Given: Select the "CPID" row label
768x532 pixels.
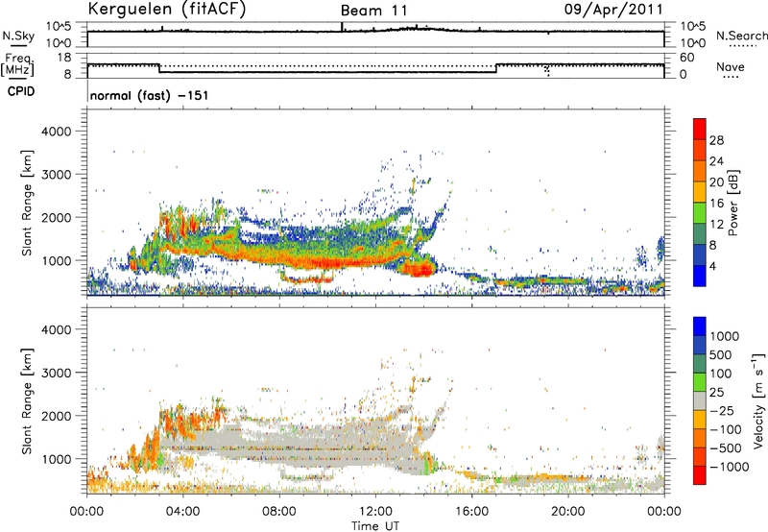Looking at the screenshot, I should (21, 91).
